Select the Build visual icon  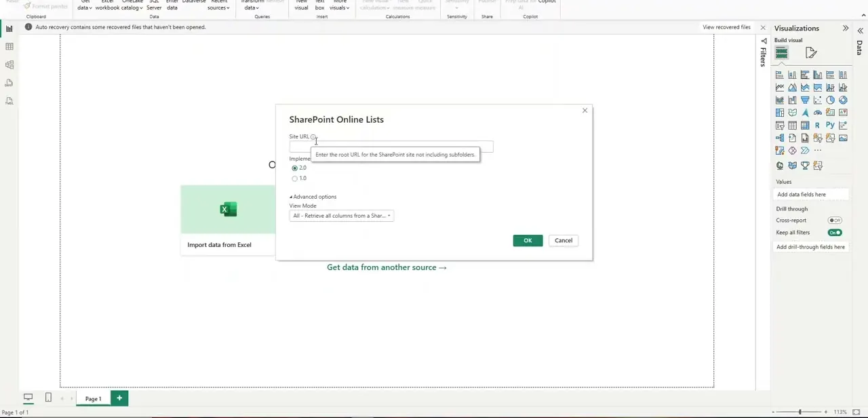click(782, 53)
